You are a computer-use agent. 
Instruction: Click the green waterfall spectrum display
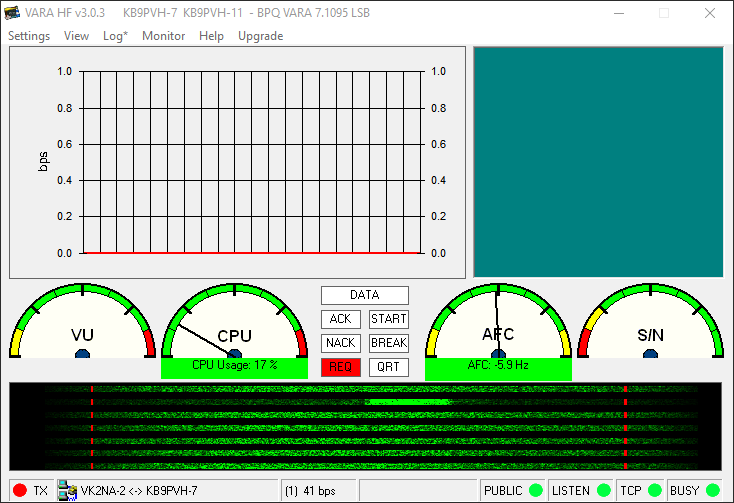coord(364,427)
